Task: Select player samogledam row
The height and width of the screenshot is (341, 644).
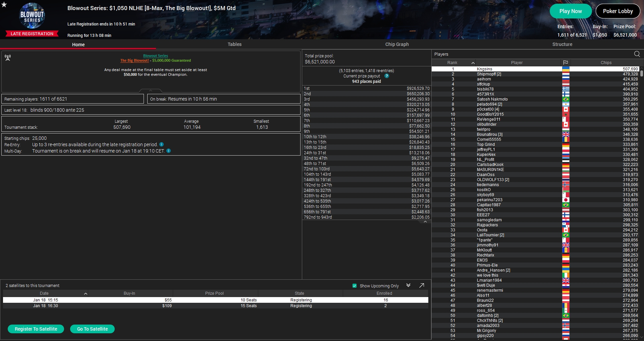Action: 535,220
